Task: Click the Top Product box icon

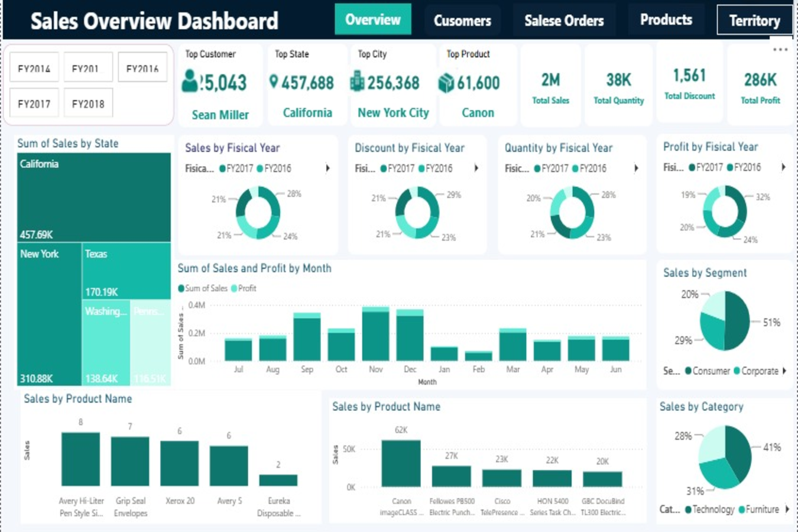Action: pyautogui.click(x=446, y=83)
